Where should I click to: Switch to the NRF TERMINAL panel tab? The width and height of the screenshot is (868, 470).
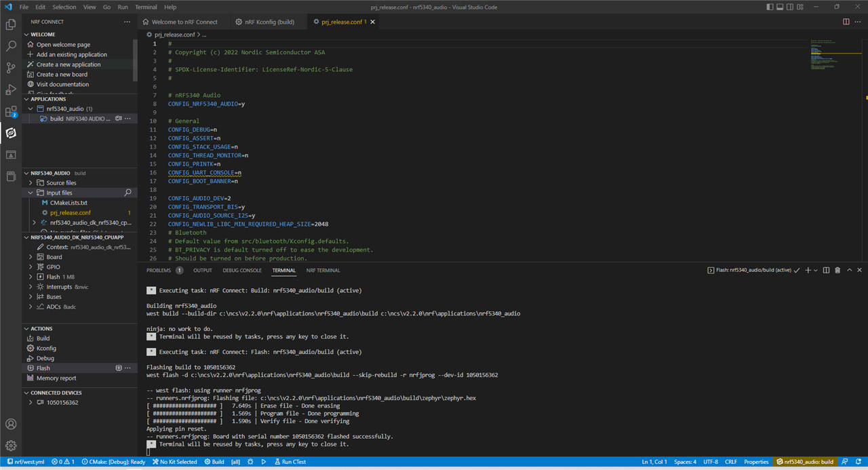click(x=323, y=270)
